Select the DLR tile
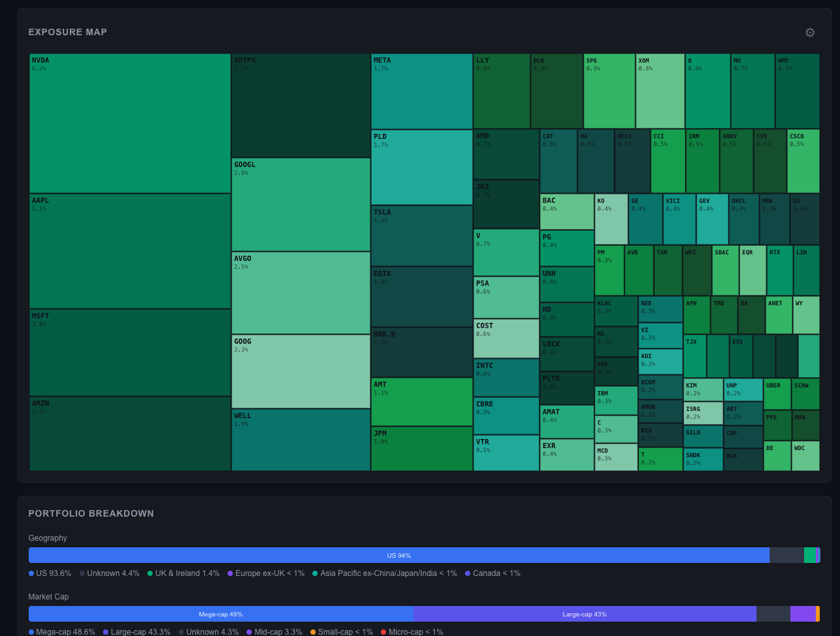This screenshot has width=840, height=636. [557, 91]
